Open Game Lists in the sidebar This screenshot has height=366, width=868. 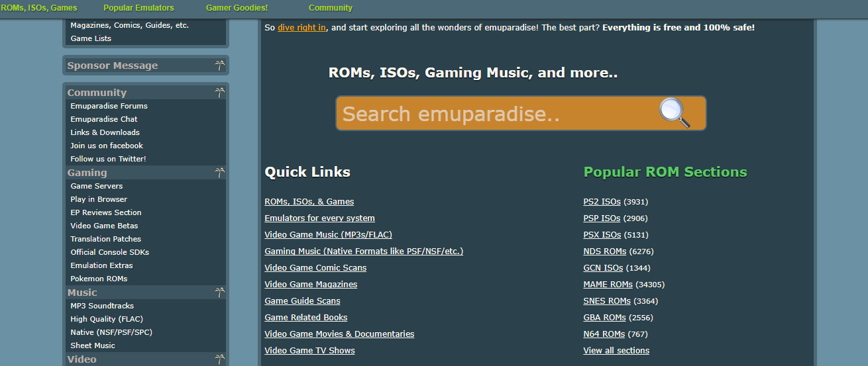[91, 38]
